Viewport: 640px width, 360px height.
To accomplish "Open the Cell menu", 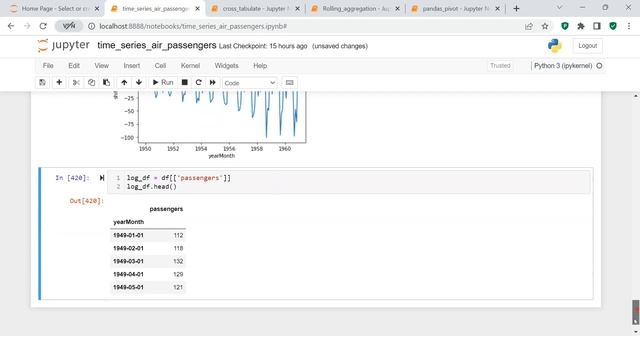I will (x=160, y=66).
